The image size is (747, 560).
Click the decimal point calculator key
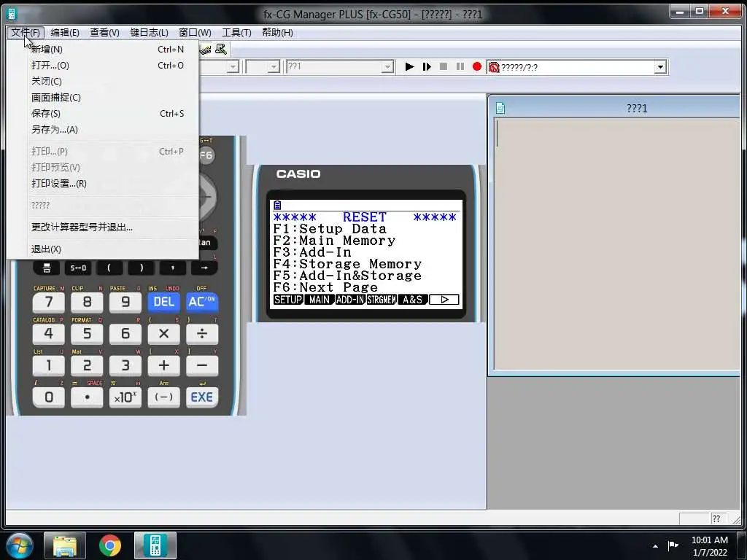point(87,397)
